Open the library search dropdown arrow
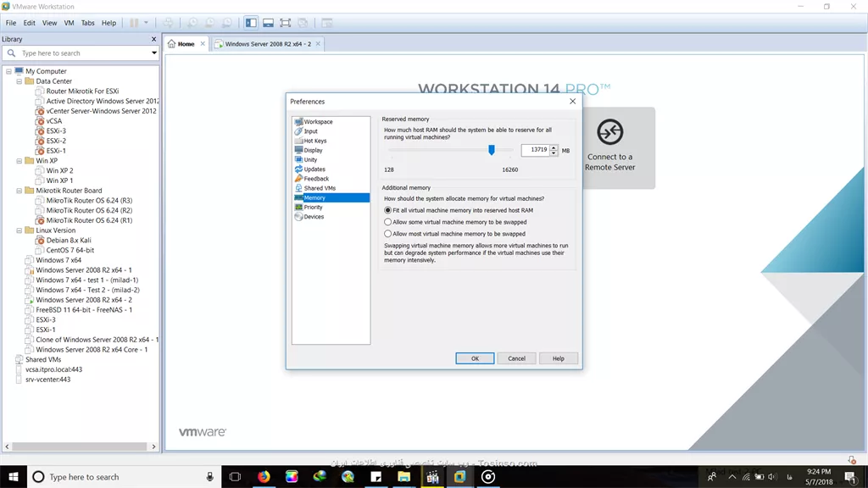 pyautogui.click(x=154, y=53)
